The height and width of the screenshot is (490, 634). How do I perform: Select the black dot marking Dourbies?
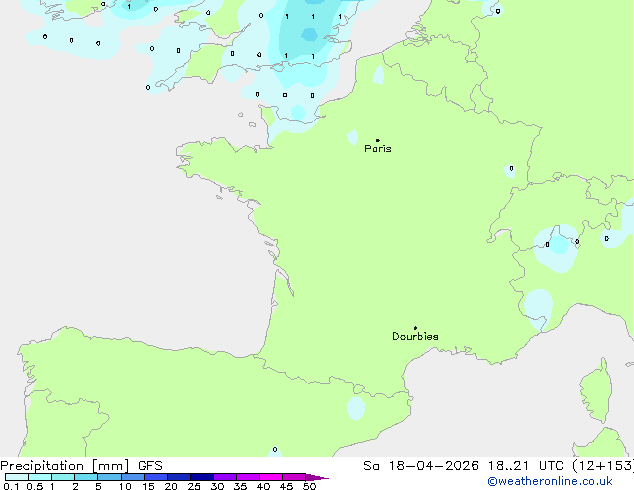coord(415,328)
